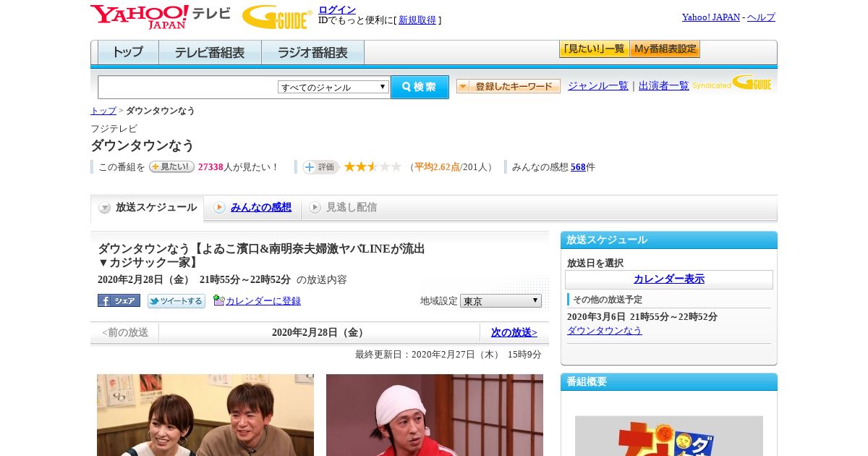The height and width of the screenshot is (456, 868).
Task: Switch to 放送スケジュール tab
Action: [x=148, y=208]
